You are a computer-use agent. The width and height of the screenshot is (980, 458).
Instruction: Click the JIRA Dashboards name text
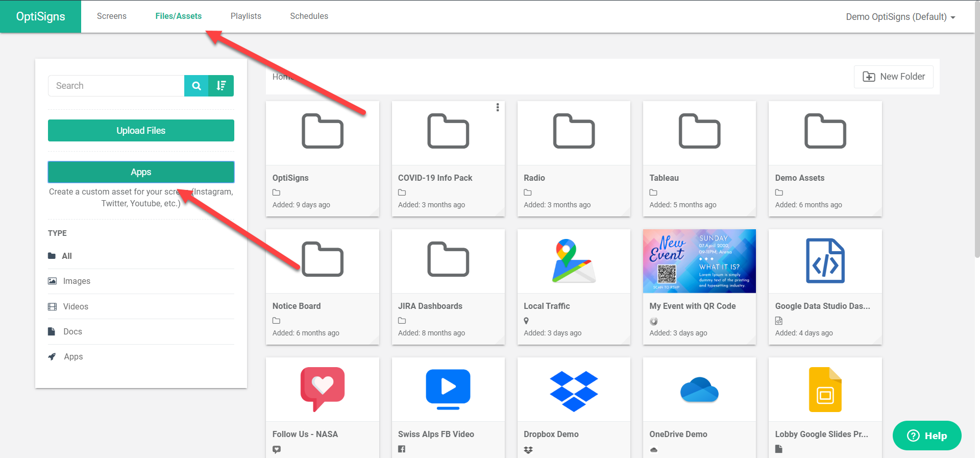pos(430,306)
